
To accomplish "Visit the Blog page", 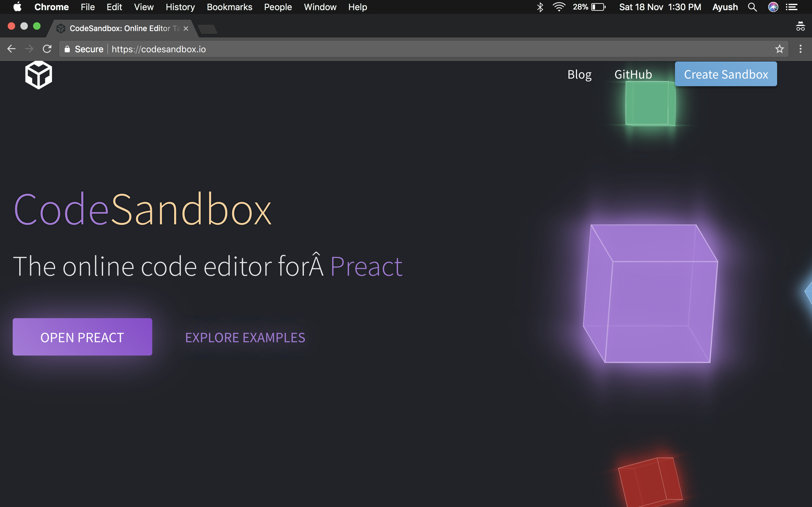I will pos(580,74).
